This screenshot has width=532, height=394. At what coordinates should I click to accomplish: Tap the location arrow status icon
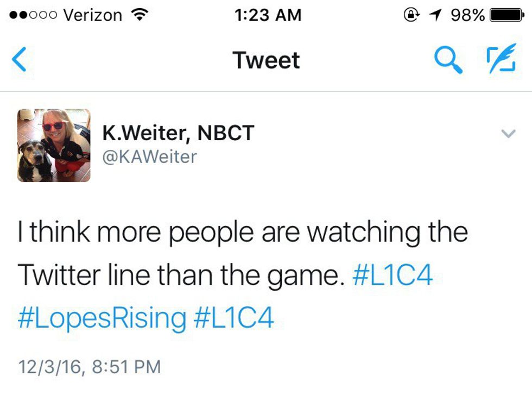point(435,15)
